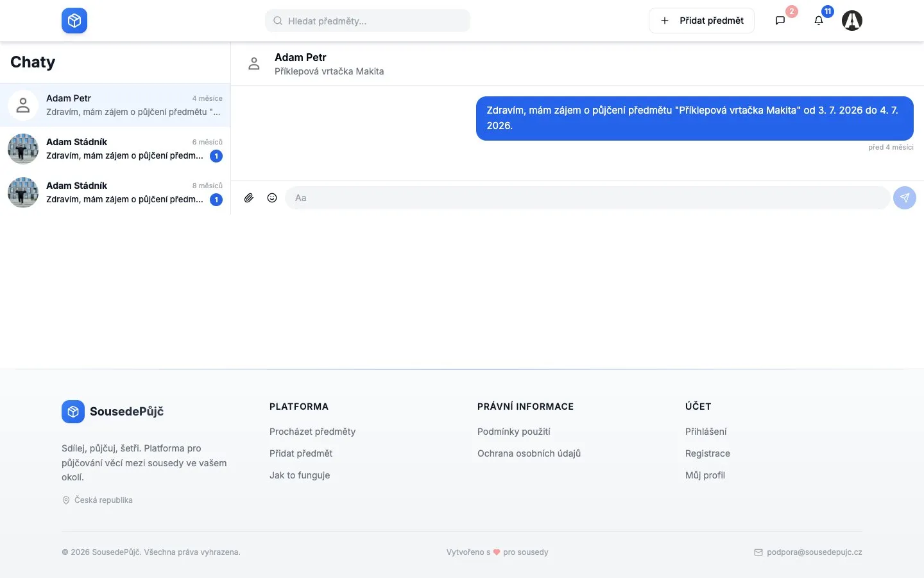
Task: Open Přihlášení link in footer
Action: point(706,432)
